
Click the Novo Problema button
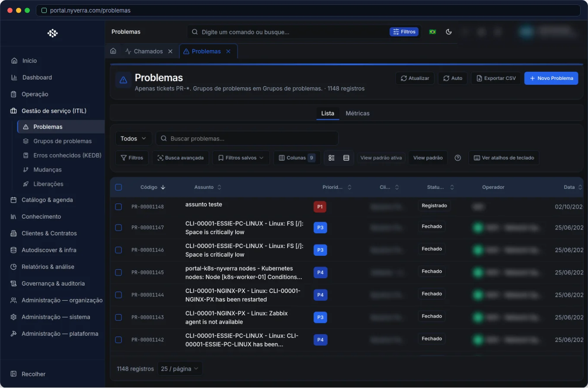pyautogui.click(x=551, y=78)
